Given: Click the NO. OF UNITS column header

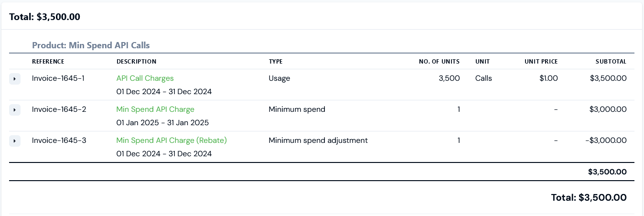Looking at the screenshot, I should (439, 62).
